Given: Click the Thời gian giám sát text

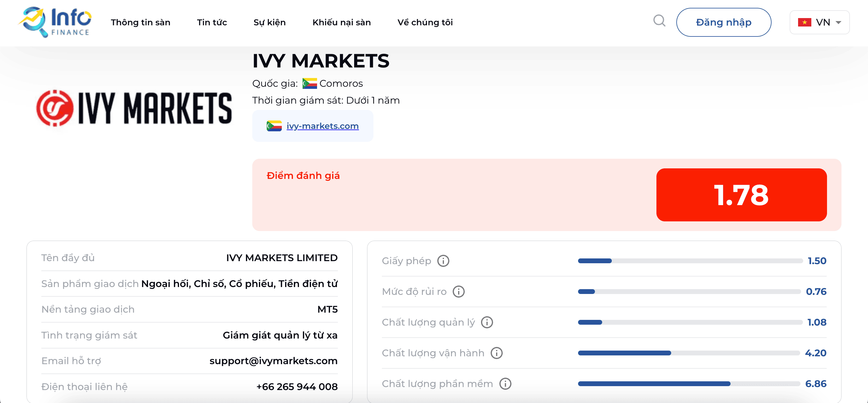Looking at the screenshot, I should [x=326, y=100].
